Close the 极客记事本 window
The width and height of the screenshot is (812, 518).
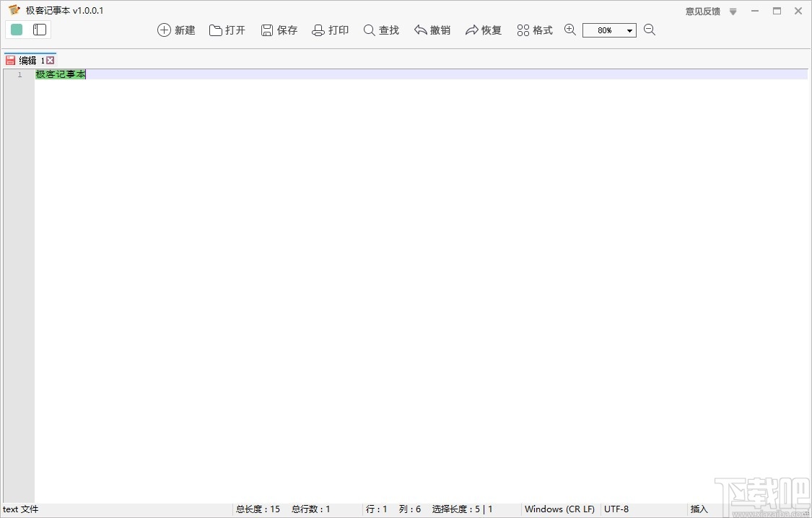point(798,11)
